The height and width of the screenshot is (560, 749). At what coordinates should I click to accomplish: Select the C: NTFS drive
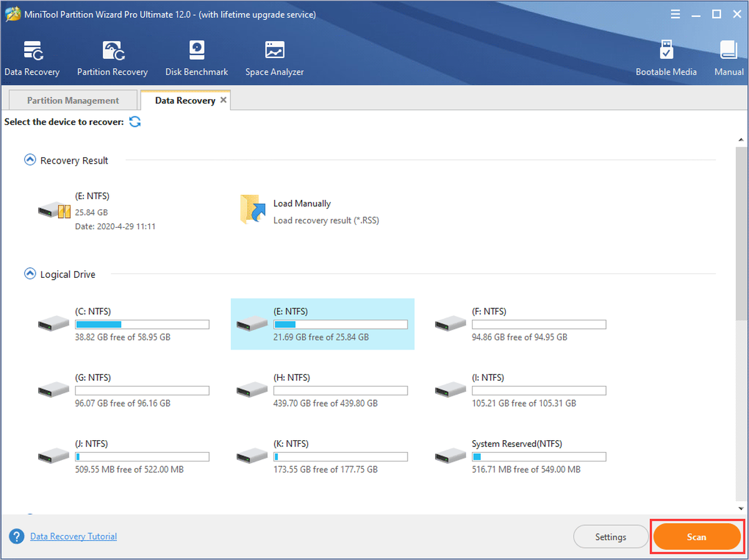pyautogui.click(x=124, y=324)
